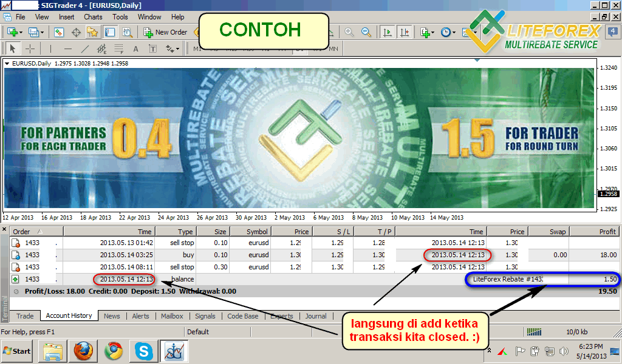Open the Arrows objects tool

(x=170, y=49)
